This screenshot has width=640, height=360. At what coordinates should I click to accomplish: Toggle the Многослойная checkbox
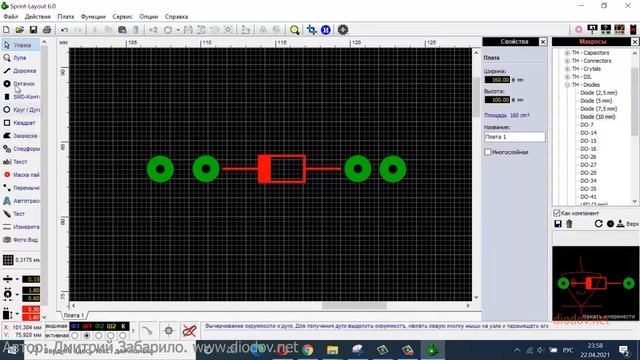487,152
